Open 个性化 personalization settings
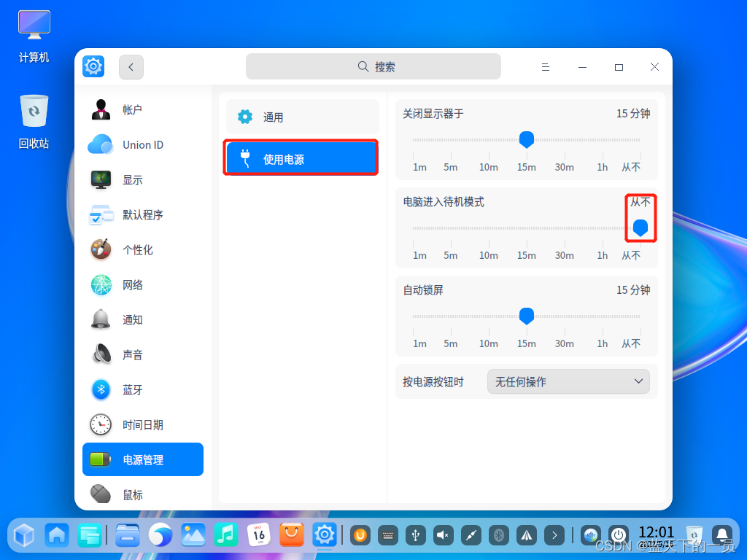Viewport: 747px width, 560px height. pos(142,250)
